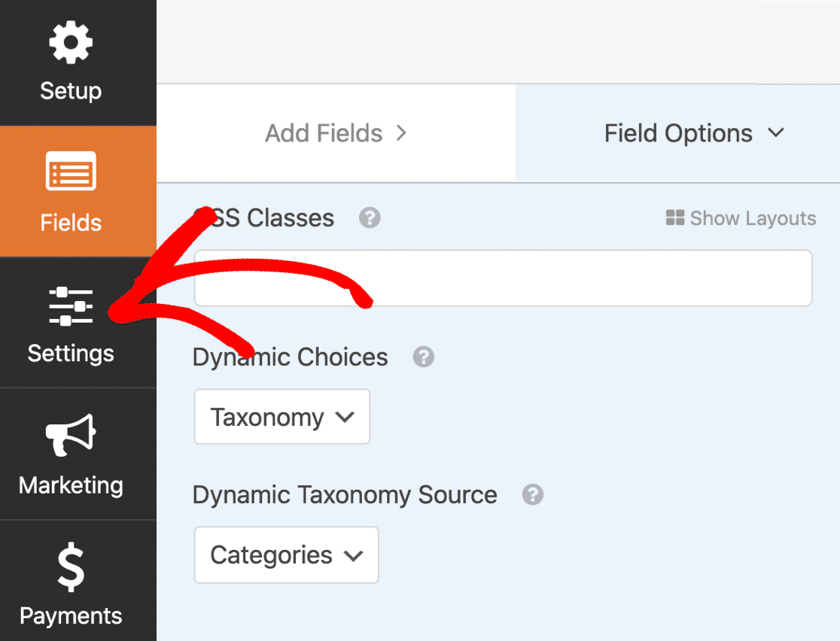
Task: Click the Show Layouts link
Action: [x=741, y=218]
